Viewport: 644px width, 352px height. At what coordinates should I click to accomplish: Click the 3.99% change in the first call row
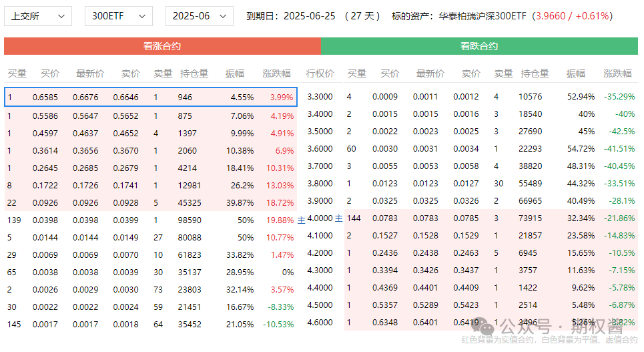(x=282, y=98)
